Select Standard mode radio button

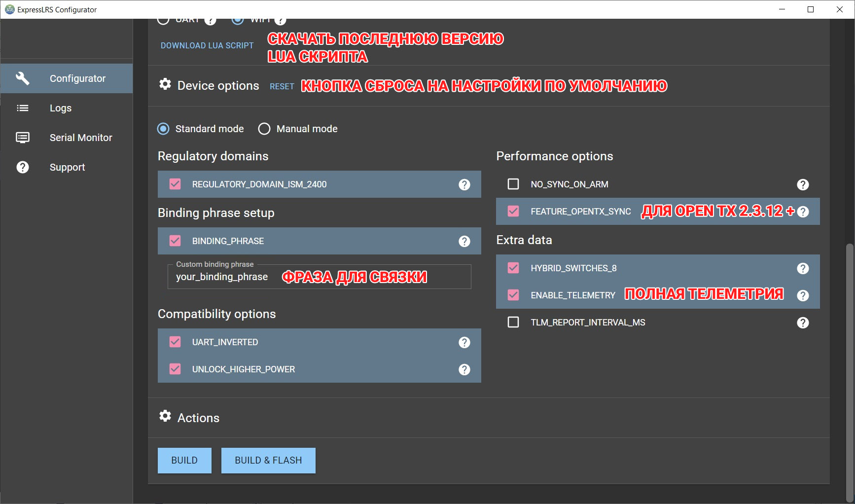163,129
